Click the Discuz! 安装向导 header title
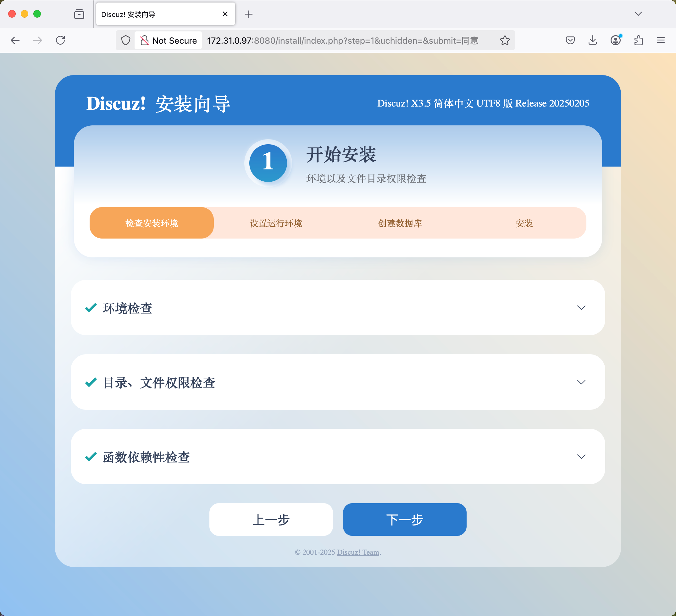 tap(158, 104)
